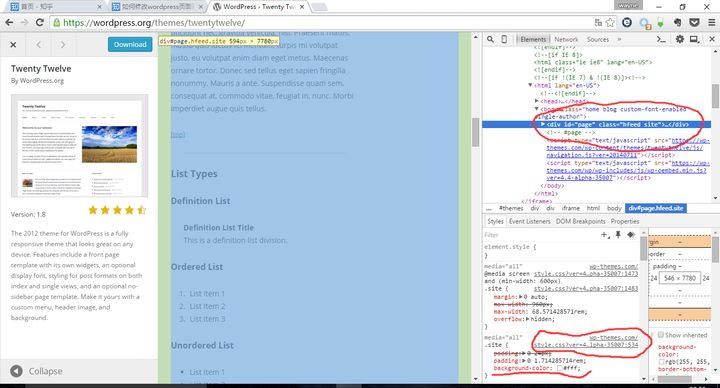The image size is (720, 388).
Task: Go to previous theme arrow
Action: (x=39, y=45)
